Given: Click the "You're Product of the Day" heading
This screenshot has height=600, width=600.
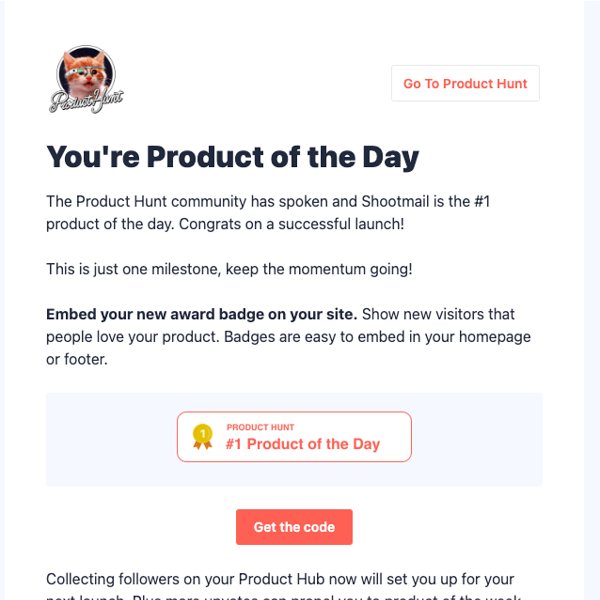Looking at the screenshot, I should point(232,157).
